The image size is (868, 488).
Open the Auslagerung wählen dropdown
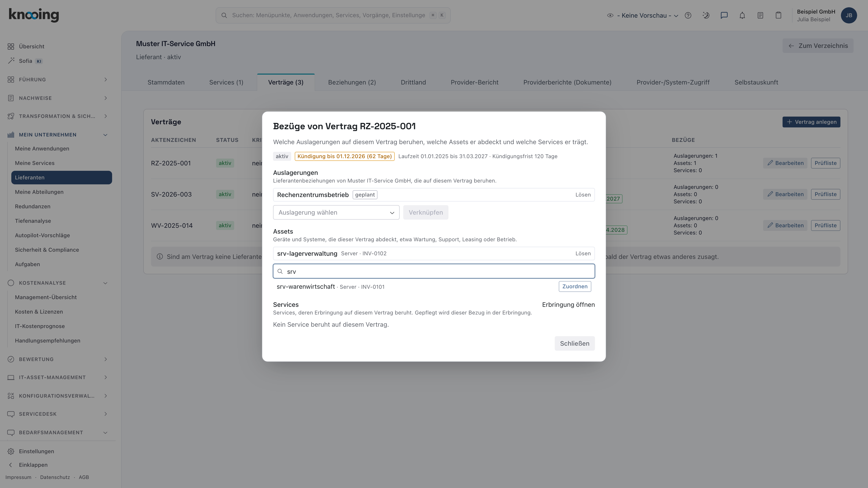pos(336,213)
